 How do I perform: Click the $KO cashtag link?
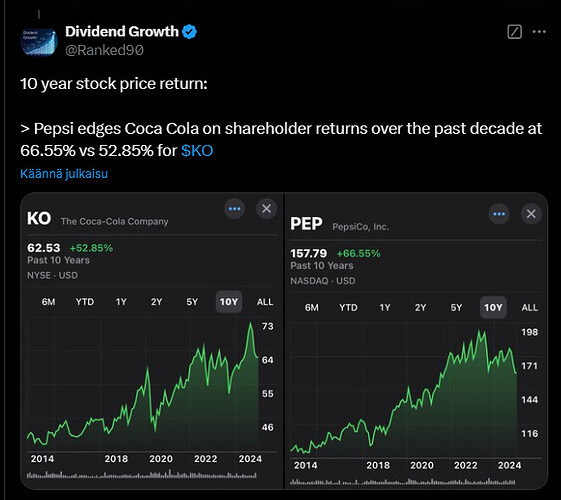coord(197,151)
